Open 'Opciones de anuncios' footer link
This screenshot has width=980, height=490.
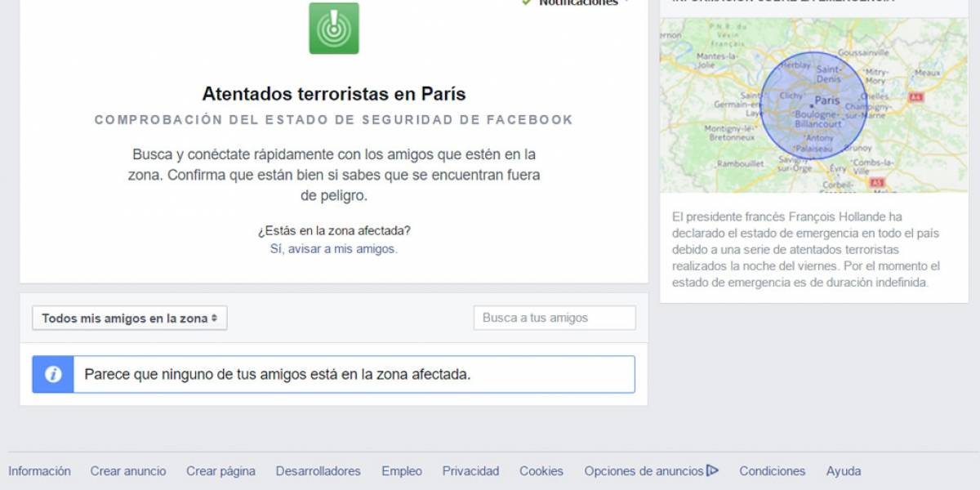pyautogui.click(x=644, y=471)
